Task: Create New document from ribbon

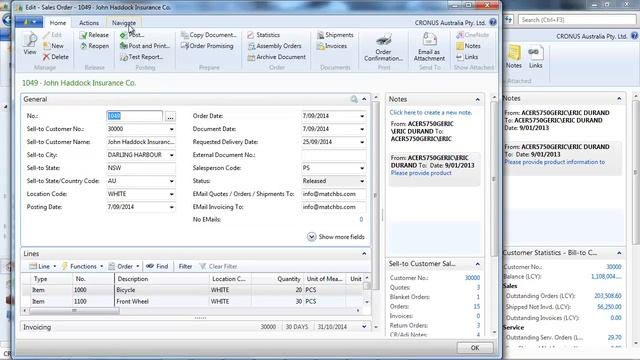Action: 53,46
